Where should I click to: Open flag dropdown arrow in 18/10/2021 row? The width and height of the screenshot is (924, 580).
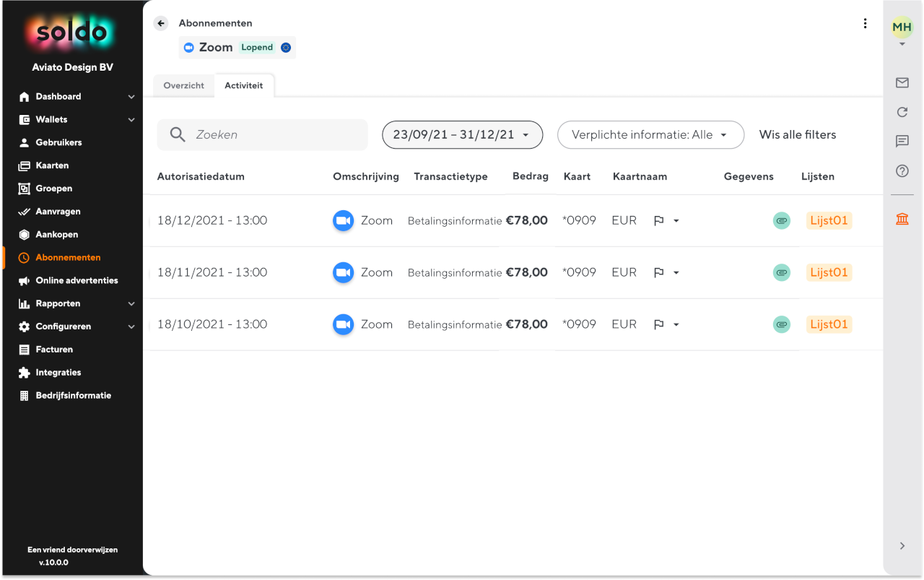[676, 325]
